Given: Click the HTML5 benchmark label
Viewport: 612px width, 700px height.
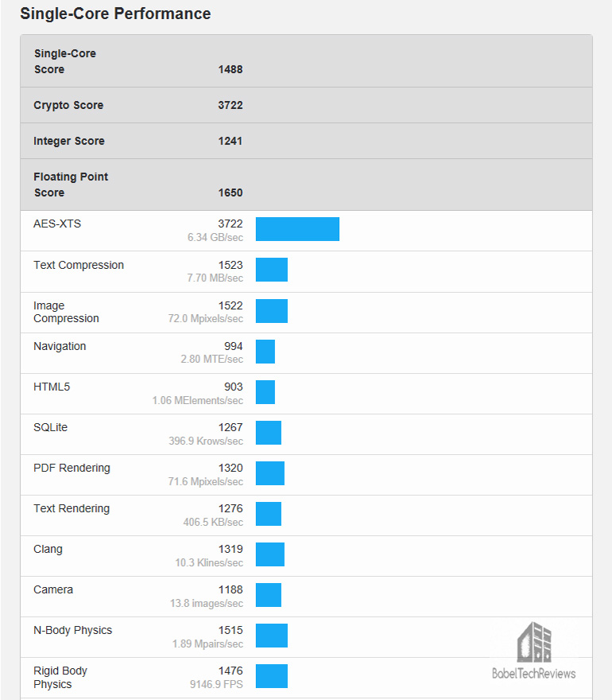Looking at the screenshot, I should point(52,387).
